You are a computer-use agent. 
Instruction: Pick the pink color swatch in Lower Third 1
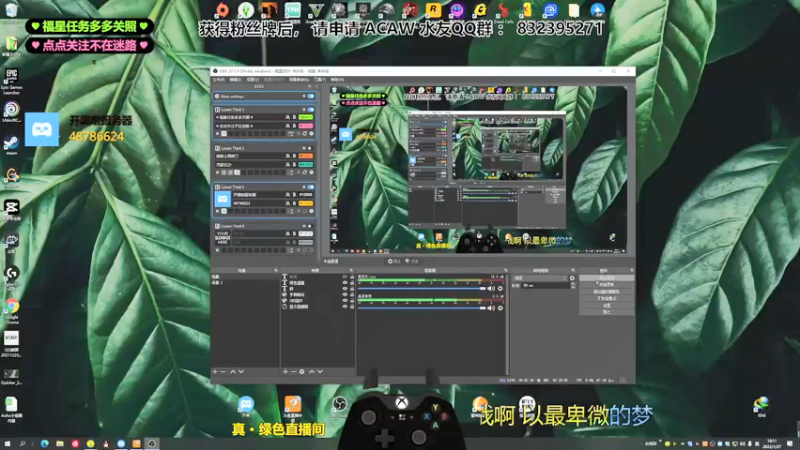coord(306,126)
